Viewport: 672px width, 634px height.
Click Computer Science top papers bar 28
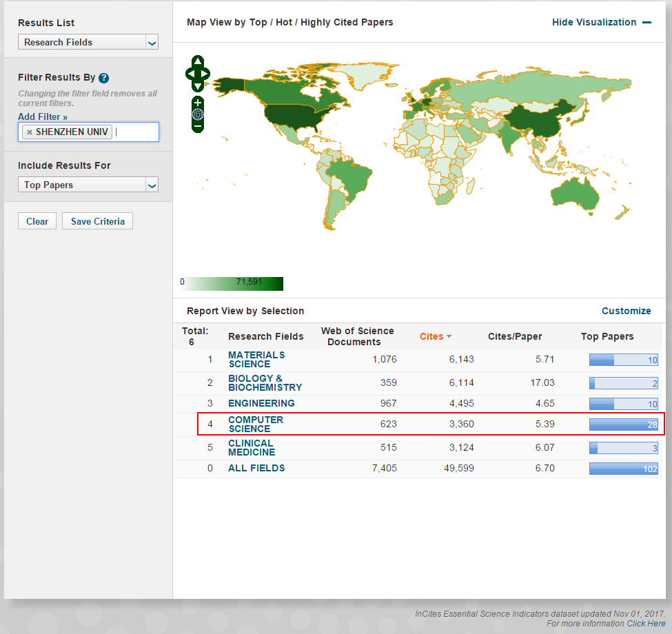pyautogui.click(x=624, y=425)
